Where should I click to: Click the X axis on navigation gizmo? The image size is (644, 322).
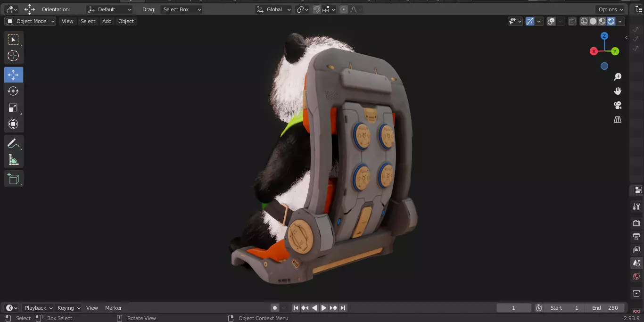[x=594, y=51]
